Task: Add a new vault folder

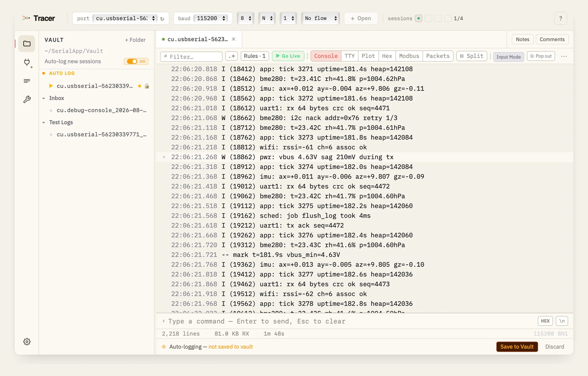Action: (135, 40)
